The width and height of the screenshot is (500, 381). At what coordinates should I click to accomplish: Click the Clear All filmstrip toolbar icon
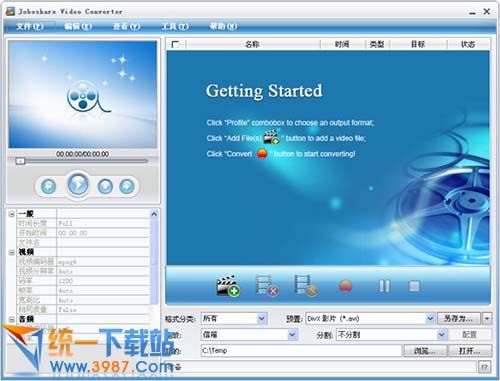click(x=306, y=286)
